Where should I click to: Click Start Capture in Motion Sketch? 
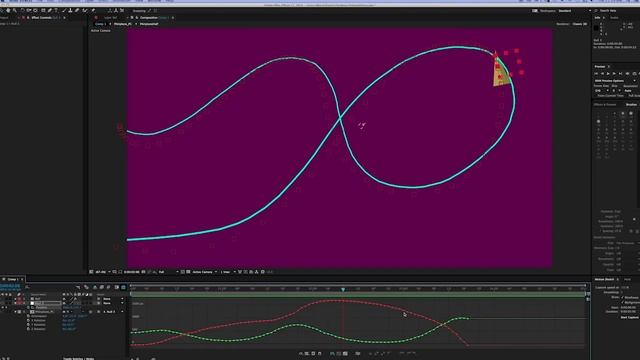(x=630, y=317)
